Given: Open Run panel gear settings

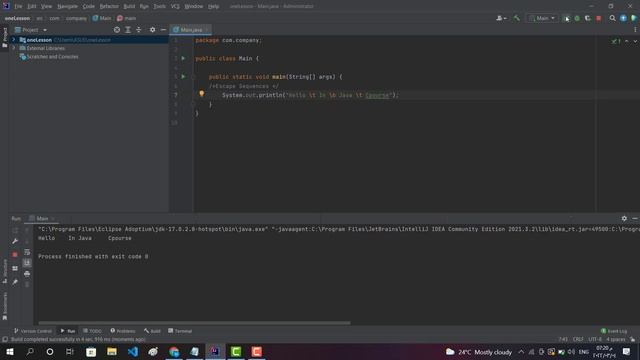Looking at the screenshot, I should click(x=624, y=218).
